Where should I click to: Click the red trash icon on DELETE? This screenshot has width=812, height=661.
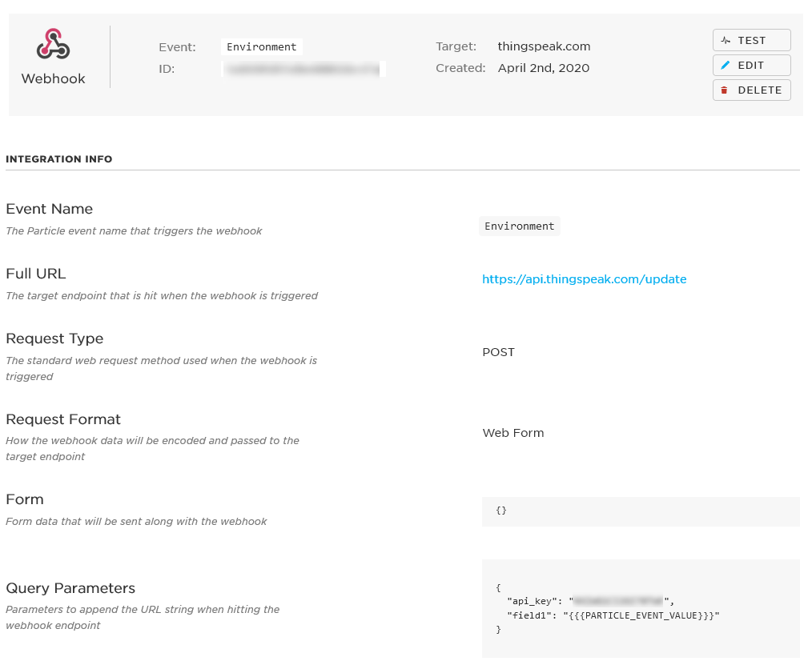pos(725,90)
